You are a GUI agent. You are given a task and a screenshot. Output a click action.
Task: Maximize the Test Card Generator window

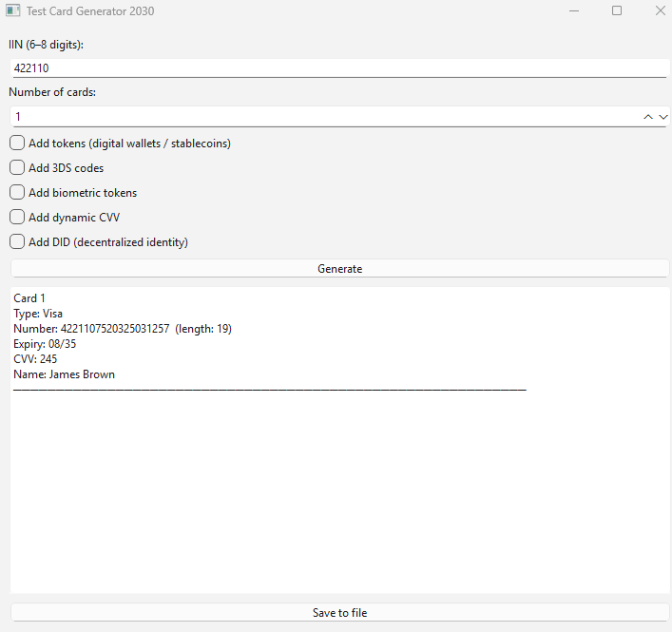coord(617,11)
